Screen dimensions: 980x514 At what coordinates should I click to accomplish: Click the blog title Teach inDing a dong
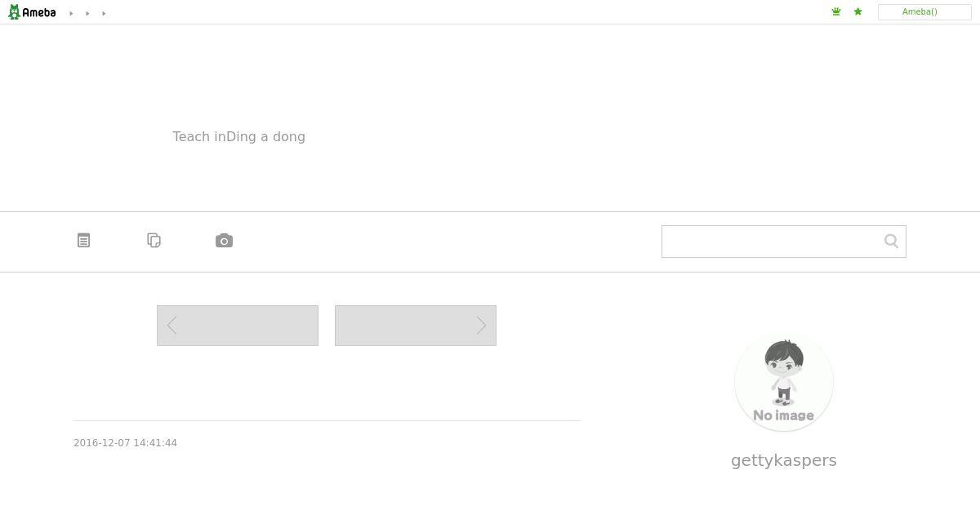(x=239, y=136)
